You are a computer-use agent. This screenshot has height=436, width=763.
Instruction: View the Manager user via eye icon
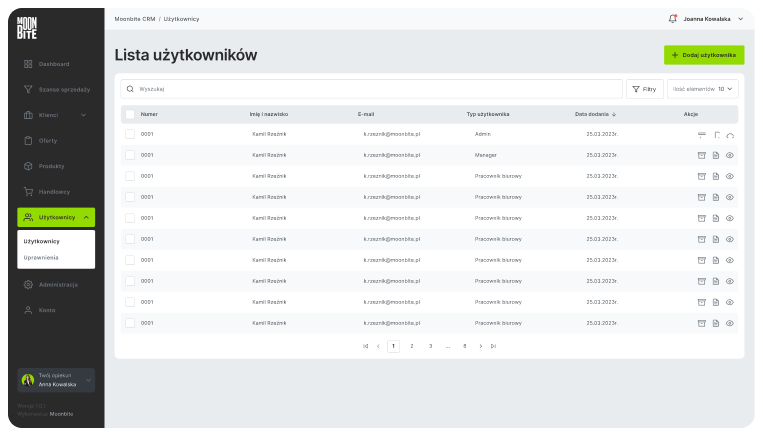pyautogui.click(x=730, y=155)
